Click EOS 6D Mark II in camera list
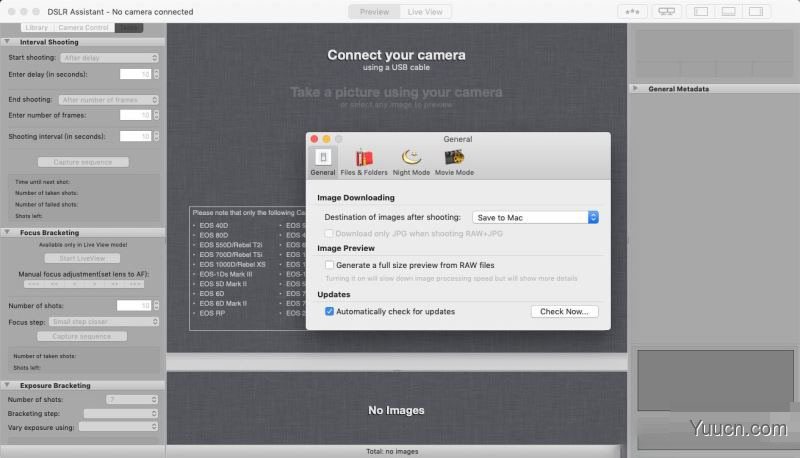This screenshot has width=800, height=458. coord(223,303)
